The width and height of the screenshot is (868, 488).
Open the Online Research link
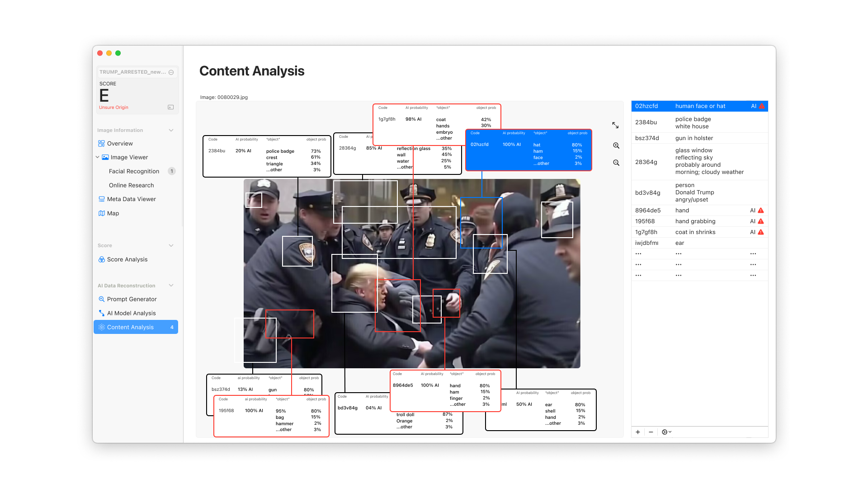(131, 185)
